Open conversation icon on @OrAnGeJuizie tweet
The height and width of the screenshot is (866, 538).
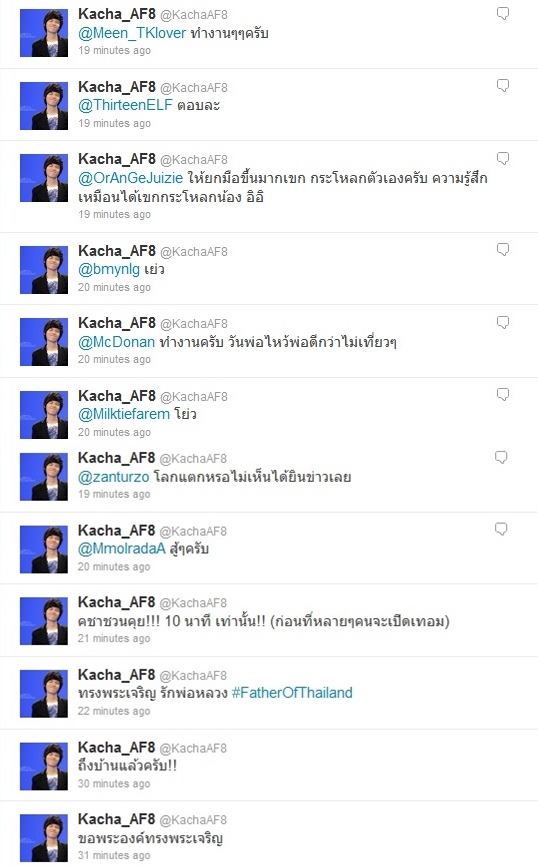pyautogui.click(x=503, y=159)
